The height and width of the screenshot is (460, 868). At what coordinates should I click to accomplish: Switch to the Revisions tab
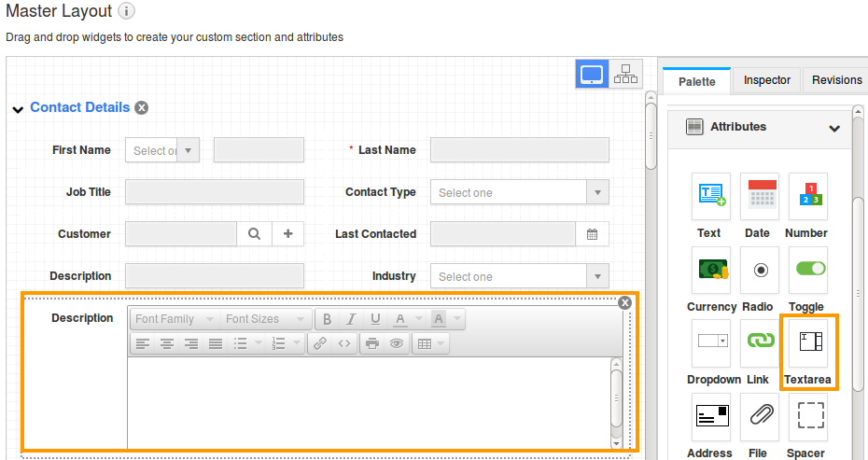[836, 80]
